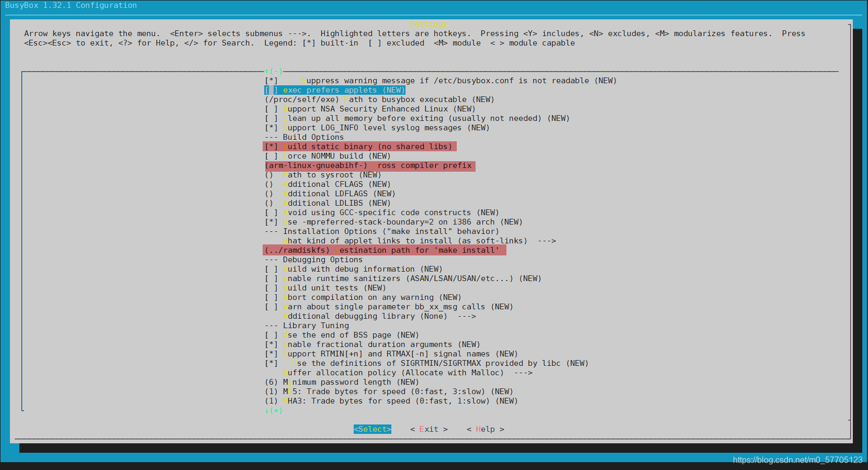Toggle 'Use -mpreferred-stack-boundary=2 on i386 arch'

pyautogui.click(x=393, y=222)
